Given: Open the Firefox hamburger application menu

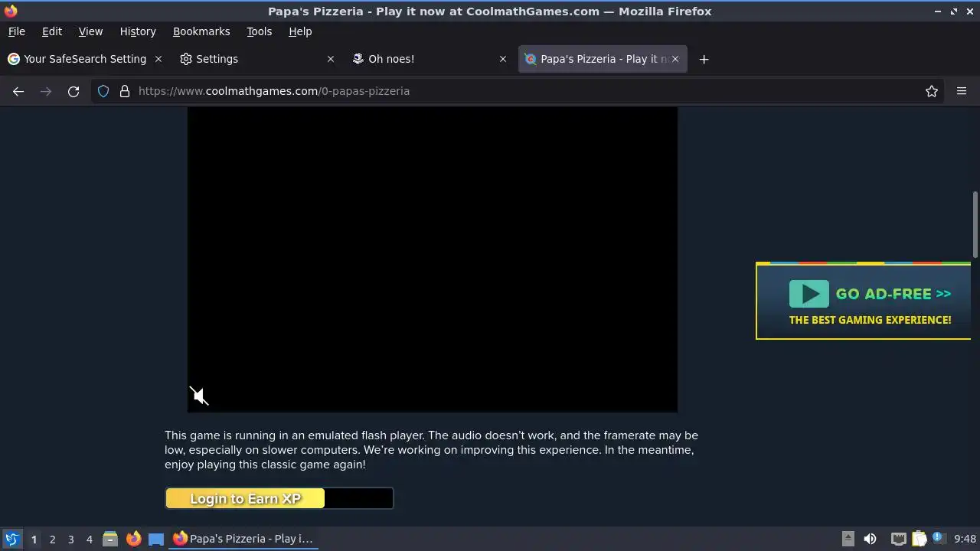Looking at the screenshot, I should pyautogui.click(x=962, y=91).
